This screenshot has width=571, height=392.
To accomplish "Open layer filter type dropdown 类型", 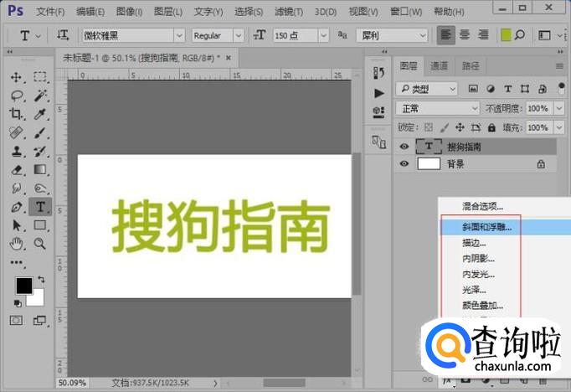I will [x=426, y=89].
